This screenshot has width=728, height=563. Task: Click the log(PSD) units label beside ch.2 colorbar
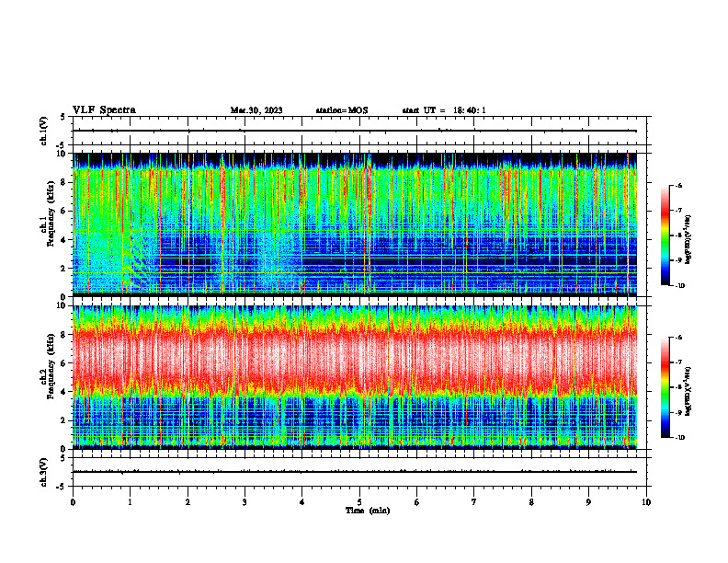coord(688,391)
